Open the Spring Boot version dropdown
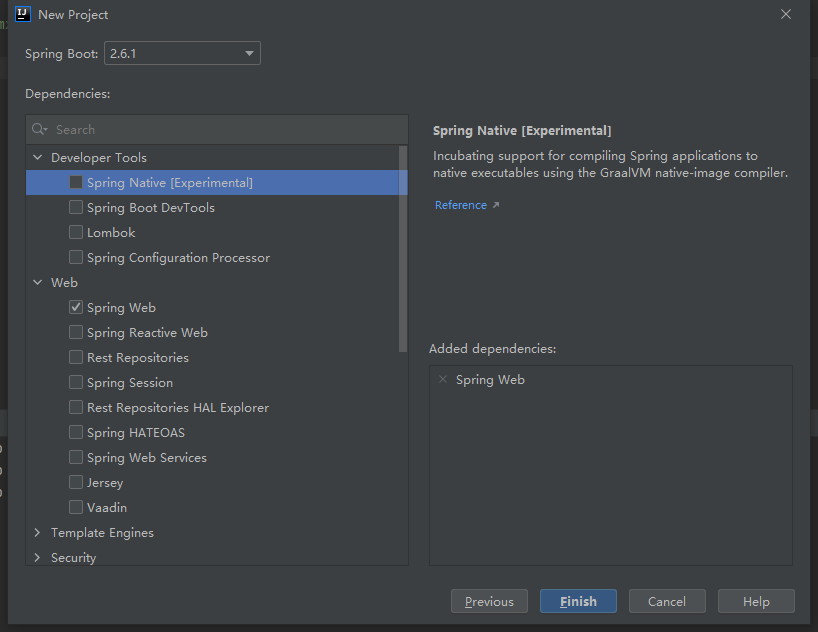 pos(182,53)
